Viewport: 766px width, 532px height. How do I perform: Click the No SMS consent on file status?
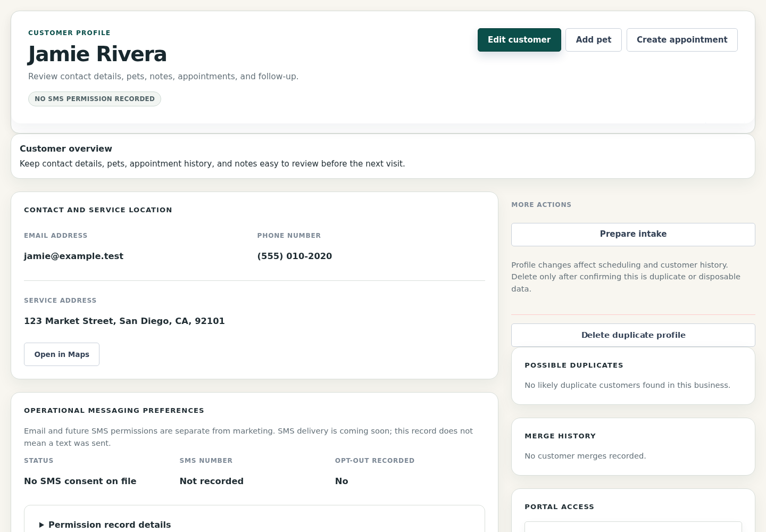[x=80, y=481]
